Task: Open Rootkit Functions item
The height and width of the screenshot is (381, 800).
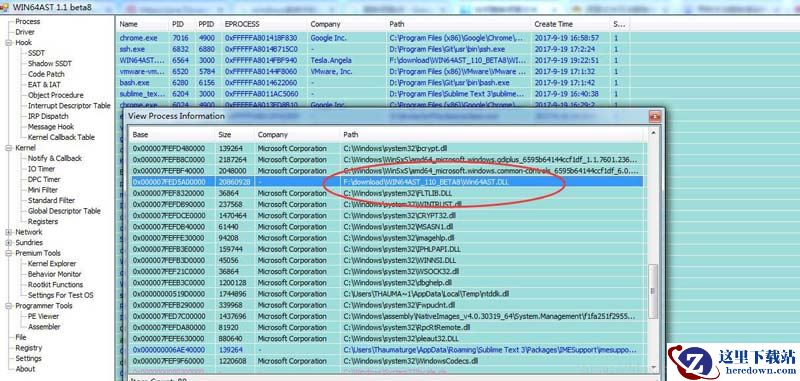Action: tap(55, 285)
